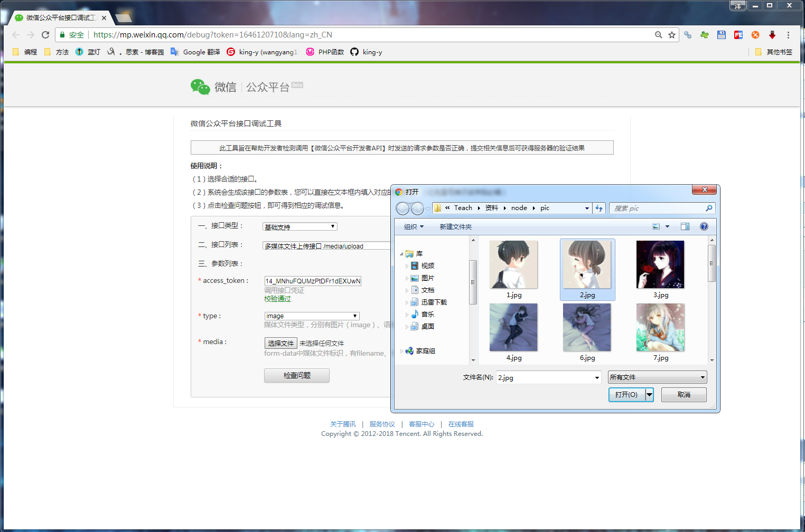805x532 pixels.
Task: Click the browser forward arrow
Action: [x=31, y=35]
